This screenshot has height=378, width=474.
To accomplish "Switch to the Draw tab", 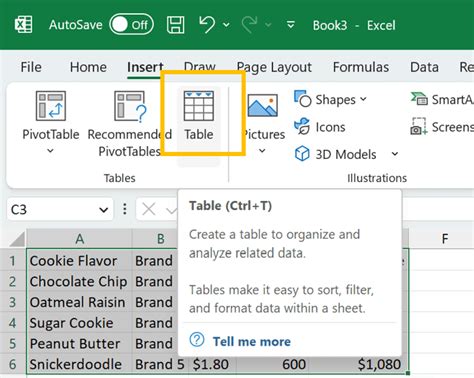I will point(200,66).
